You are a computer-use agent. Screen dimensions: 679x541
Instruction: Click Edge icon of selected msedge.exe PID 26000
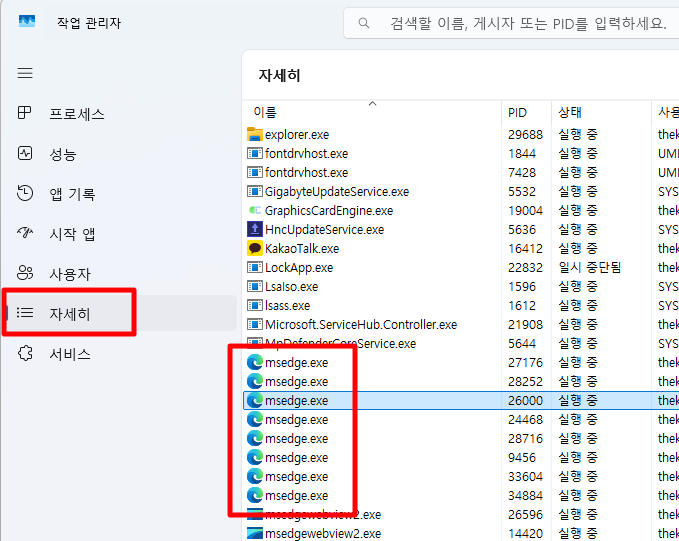pos(255,400)
